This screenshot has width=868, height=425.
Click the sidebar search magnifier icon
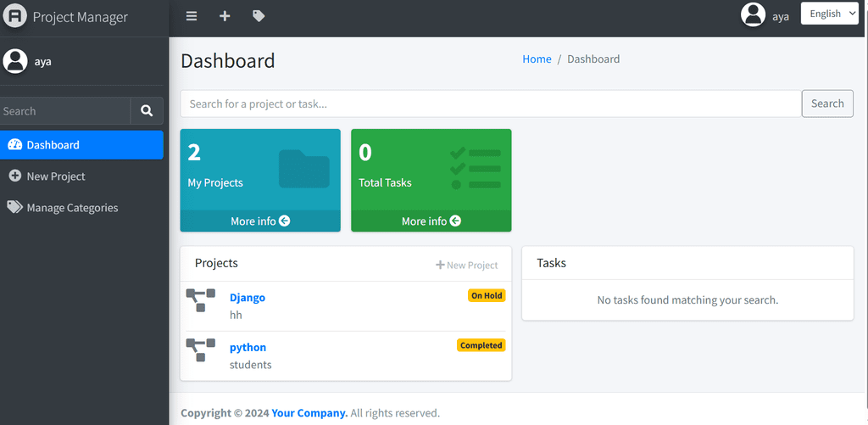pyautogui.click(x=147, y=111)
